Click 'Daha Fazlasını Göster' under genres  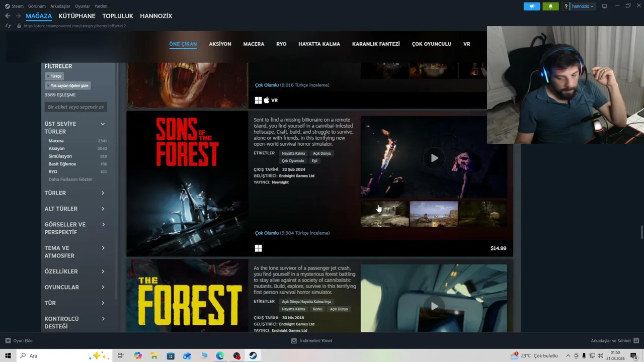point(70,179)
